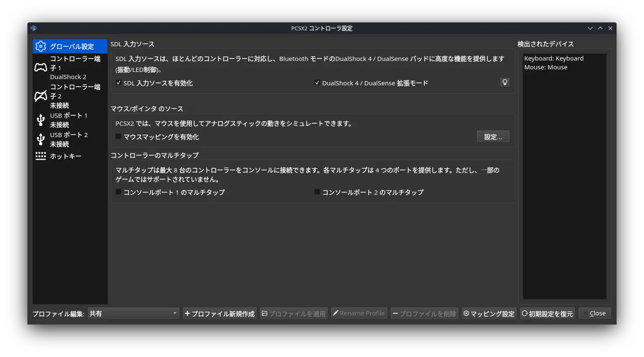Open マッピング設定 button menu
Image resolution: width=644 pixels, height=357 pixels.
tap(489, 314)
